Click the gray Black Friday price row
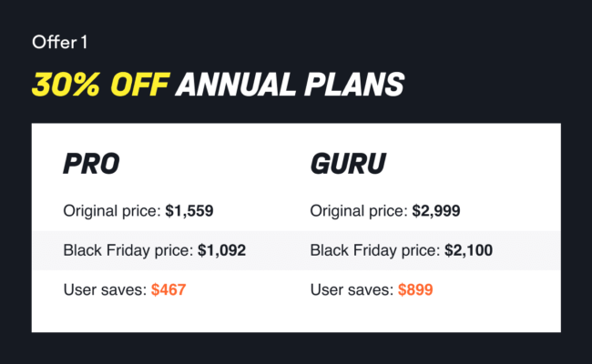The width and height of the screenshot is (592, 364). pos(528,248)
